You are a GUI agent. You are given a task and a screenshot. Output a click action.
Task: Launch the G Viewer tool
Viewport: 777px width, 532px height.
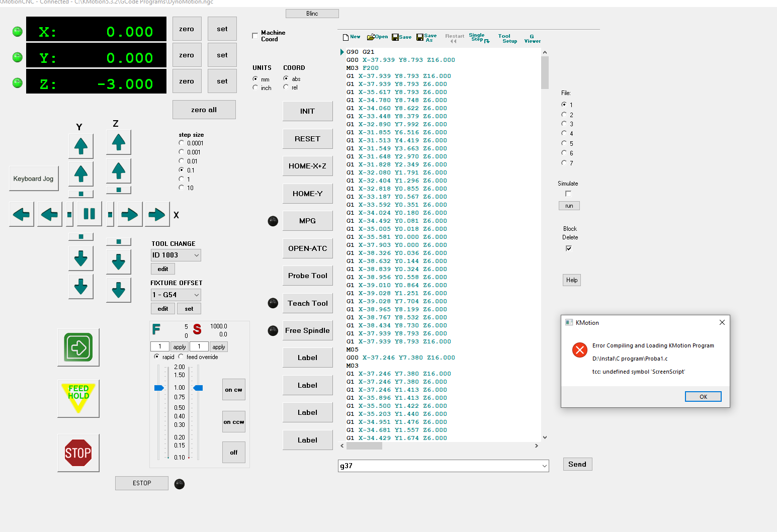[532, 39]
